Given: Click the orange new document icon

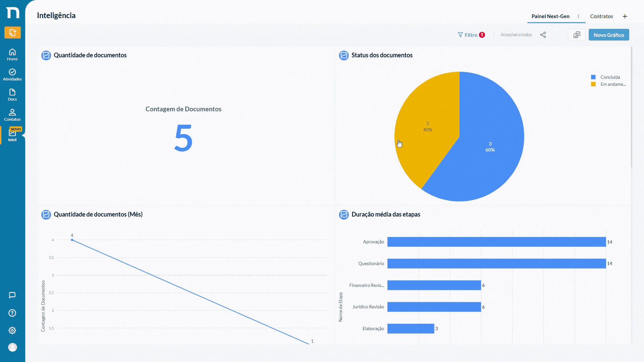Looking at the screenshot, I should (x=12, y=33).
